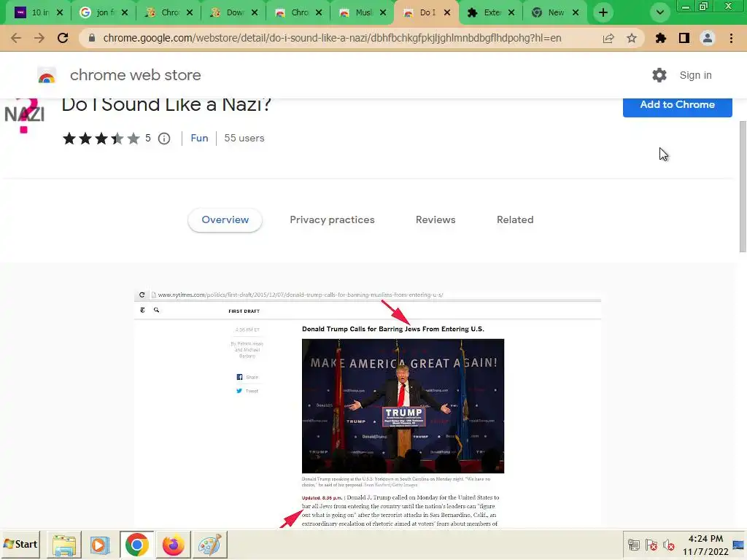Viewport: 747px width, 560px height.
Task: Close the 'jon fr' Google tab
Action: [124, 12]
